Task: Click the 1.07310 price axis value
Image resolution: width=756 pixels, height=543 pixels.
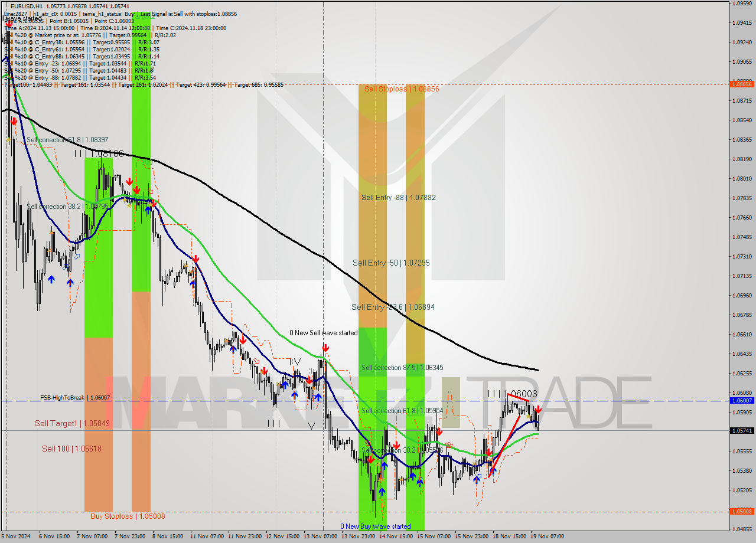Action: point(742,256)
